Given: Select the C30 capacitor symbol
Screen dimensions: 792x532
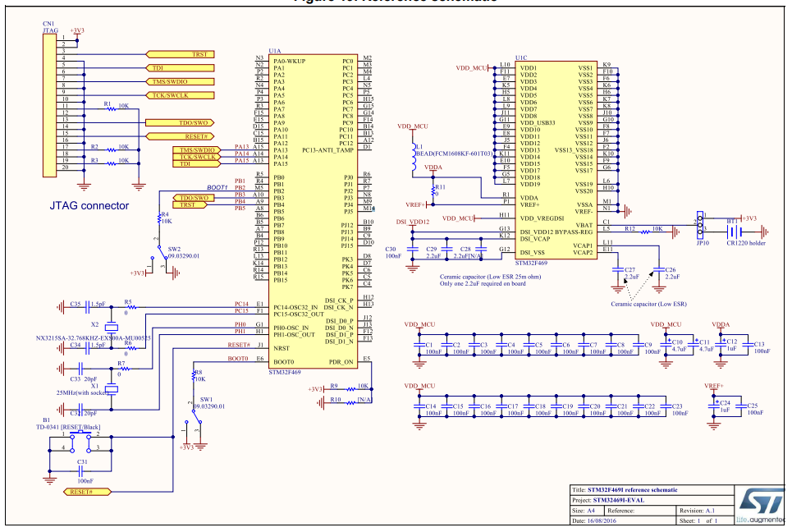Looking at the screenshot, I should click(x=413, y=249).
